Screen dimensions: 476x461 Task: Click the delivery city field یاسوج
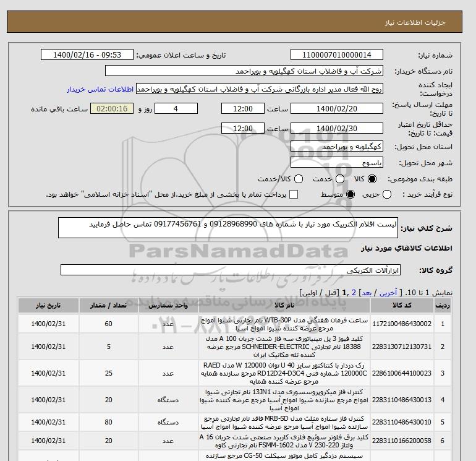pos(337,163)
